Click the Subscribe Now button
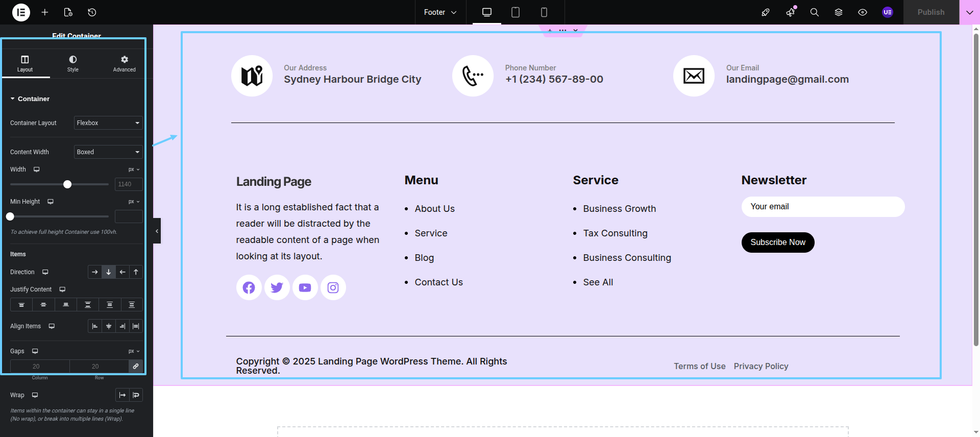 click(777, 242)
